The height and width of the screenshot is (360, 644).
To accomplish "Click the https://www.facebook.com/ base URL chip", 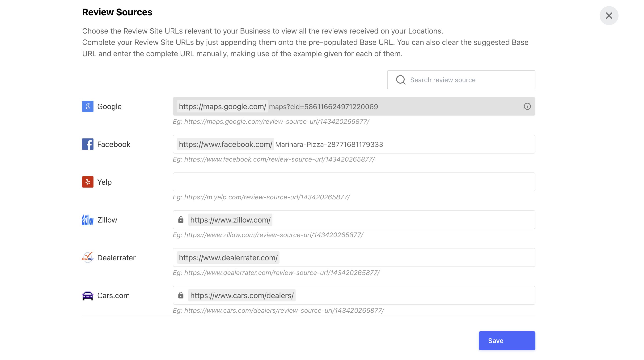I will 225,144.
